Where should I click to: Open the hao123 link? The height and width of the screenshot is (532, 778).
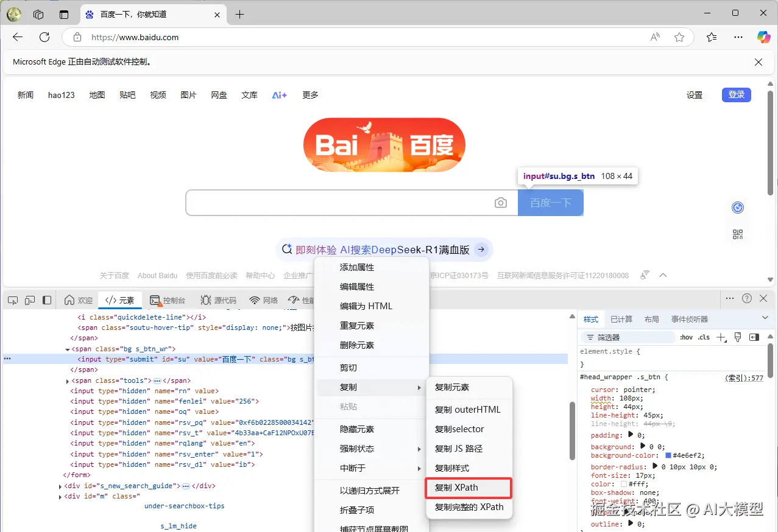point(62,95)
